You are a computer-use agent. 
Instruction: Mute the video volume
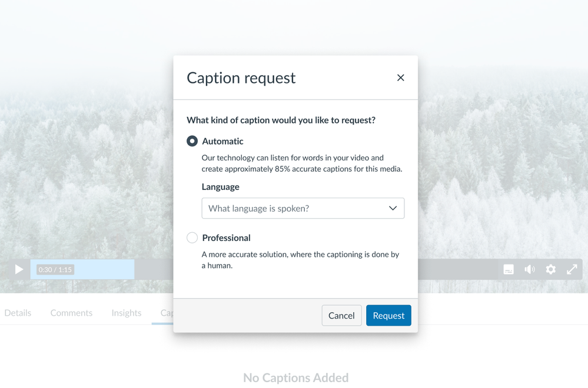(x=530, y=269)
